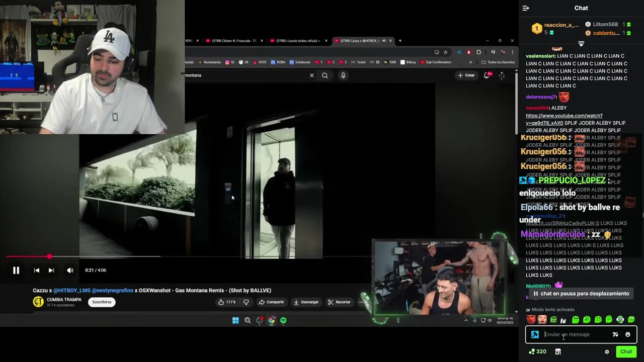
Task: Open the chat emote picker smiley
Action: tap(627, 334)
